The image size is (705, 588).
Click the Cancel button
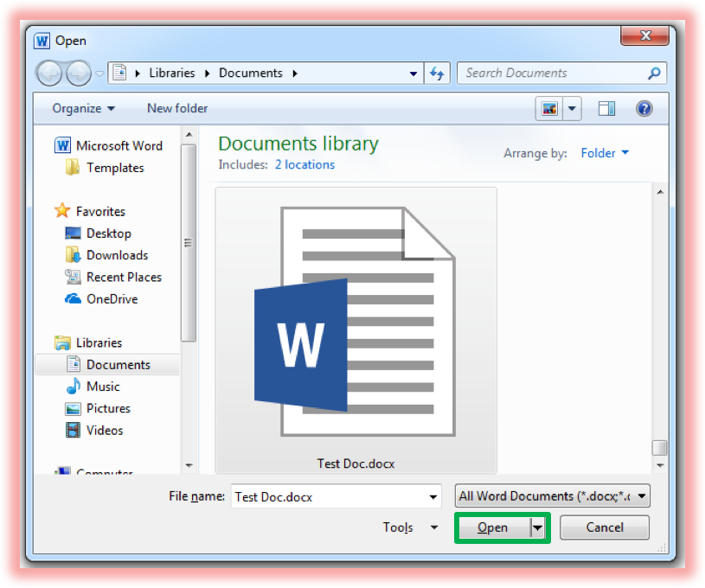605,527
